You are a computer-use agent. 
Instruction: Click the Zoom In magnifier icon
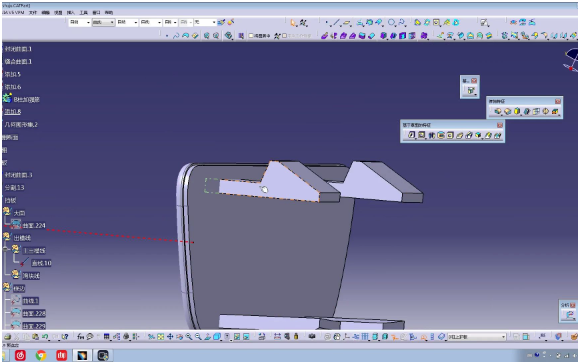pos(189,337)
